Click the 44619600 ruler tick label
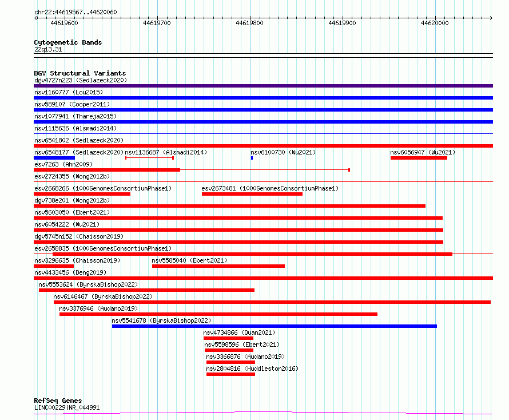The height and width of the screenshot is (420, 509). 64,23
